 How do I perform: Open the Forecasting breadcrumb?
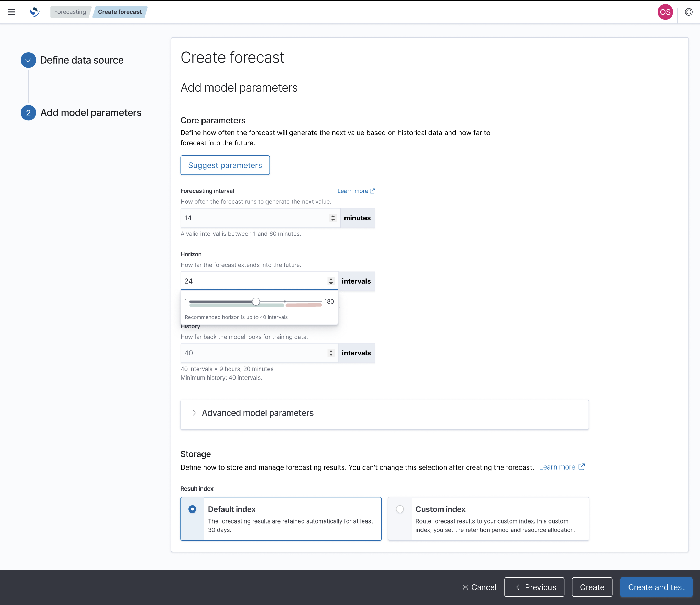[x=70, y=11]
